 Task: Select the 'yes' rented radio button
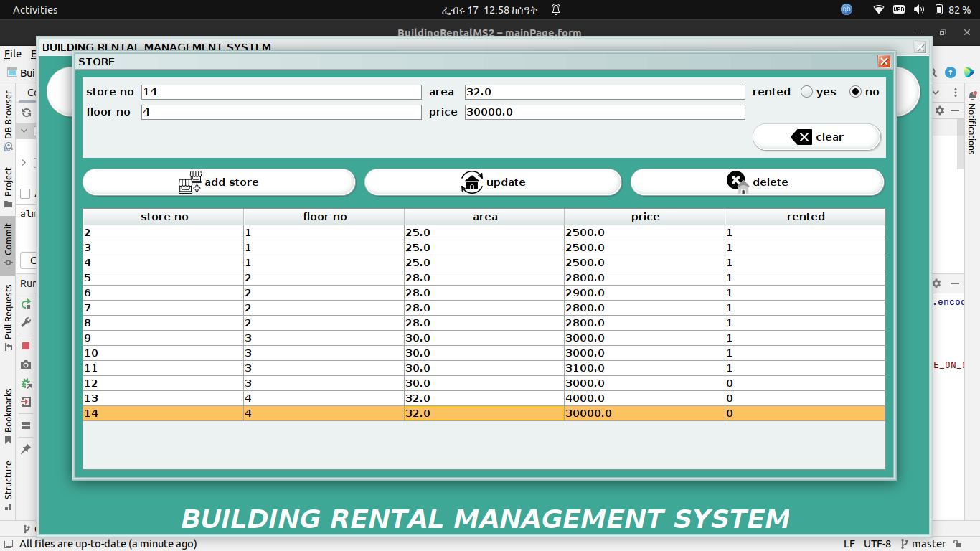point(805,91)
